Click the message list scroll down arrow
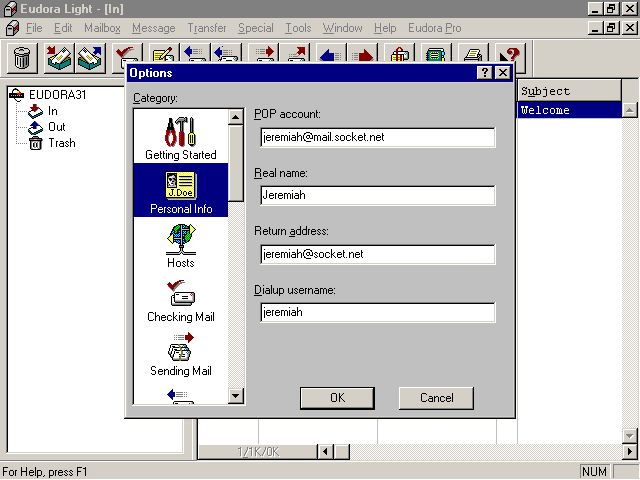The height and width of the screenshot is (480, 640). pos(630,436)
